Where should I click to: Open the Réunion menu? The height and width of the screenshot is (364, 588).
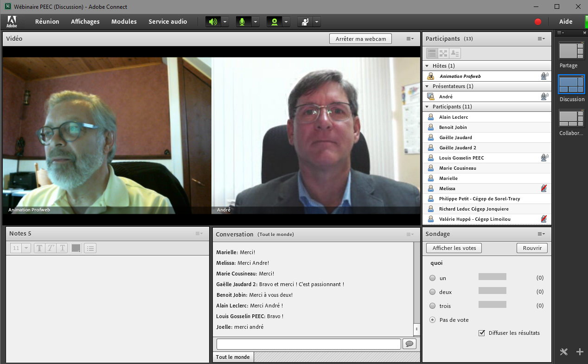click(x=47, y=22)
